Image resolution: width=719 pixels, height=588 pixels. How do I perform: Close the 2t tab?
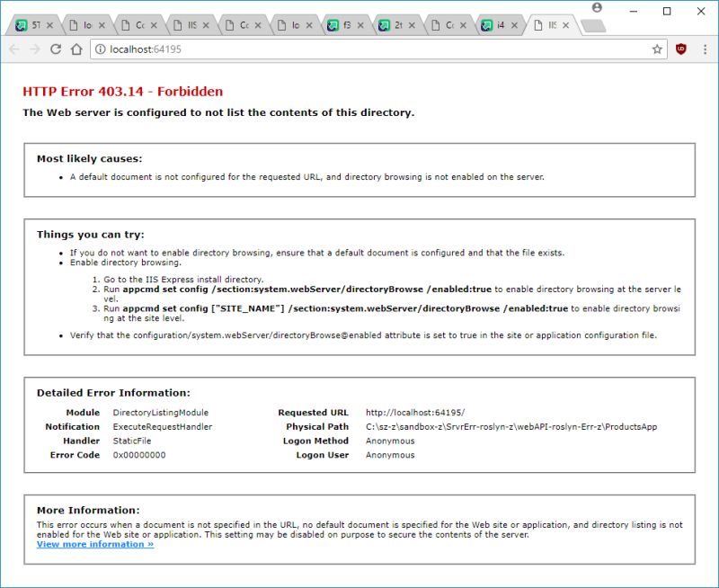point(413,23)
